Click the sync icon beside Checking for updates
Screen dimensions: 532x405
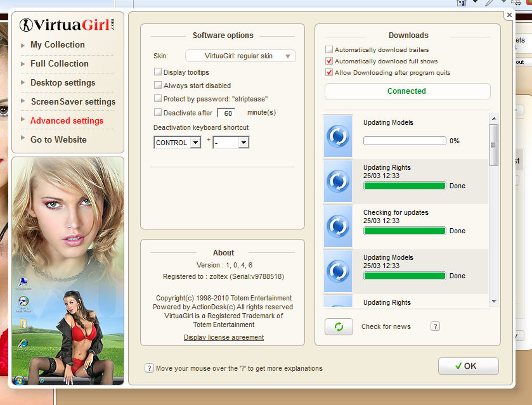338,226
